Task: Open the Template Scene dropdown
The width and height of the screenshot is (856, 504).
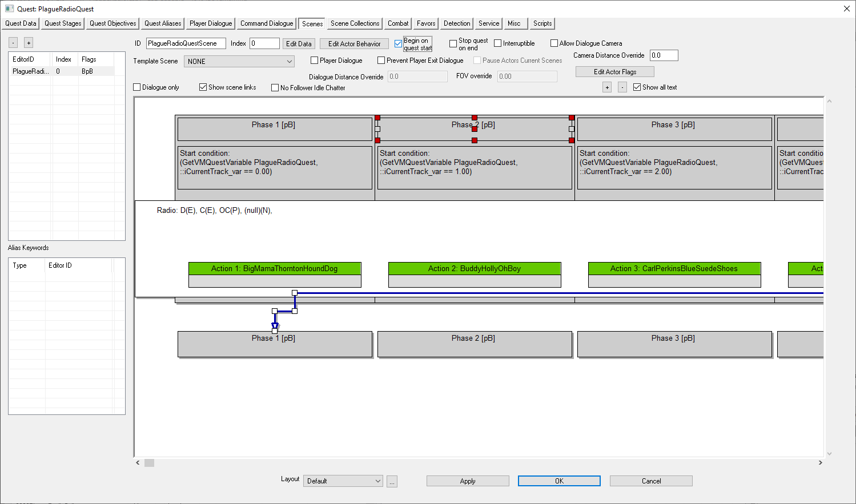Action: 239,62
